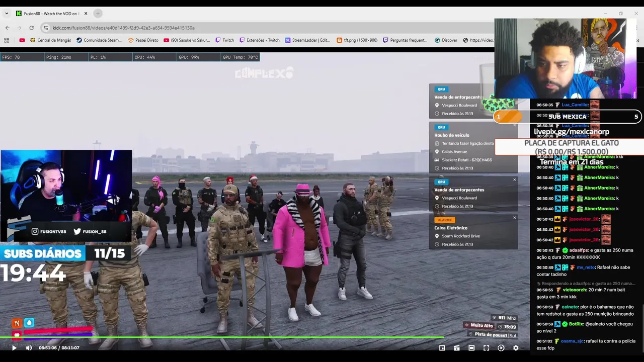
Task: Go back in the browser
Action: [7, 28]
